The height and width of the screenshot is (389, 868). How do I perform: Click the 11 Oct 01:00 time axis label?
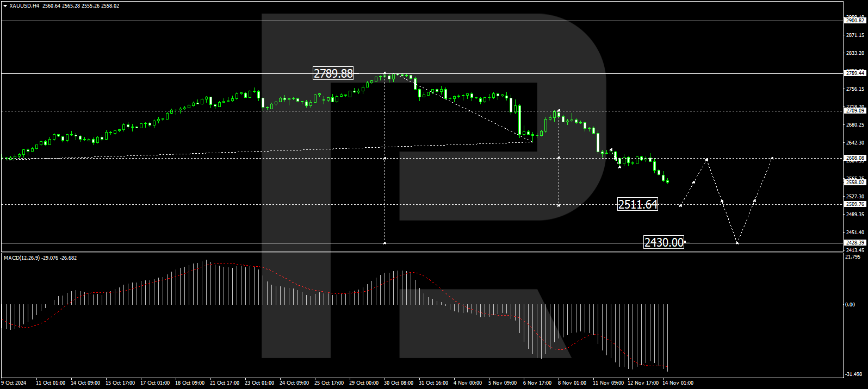coord(51,383)
